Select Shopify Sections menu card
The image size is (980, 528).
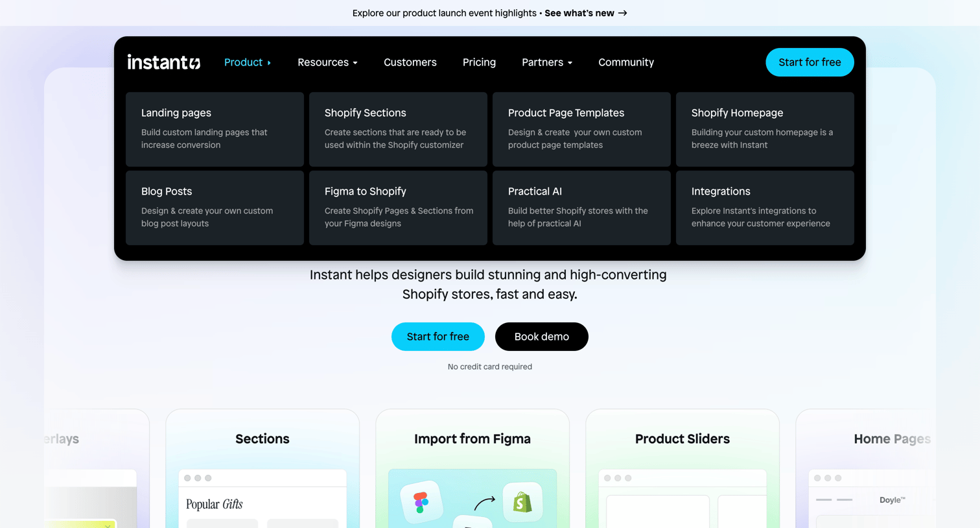(x=398, y=129)
